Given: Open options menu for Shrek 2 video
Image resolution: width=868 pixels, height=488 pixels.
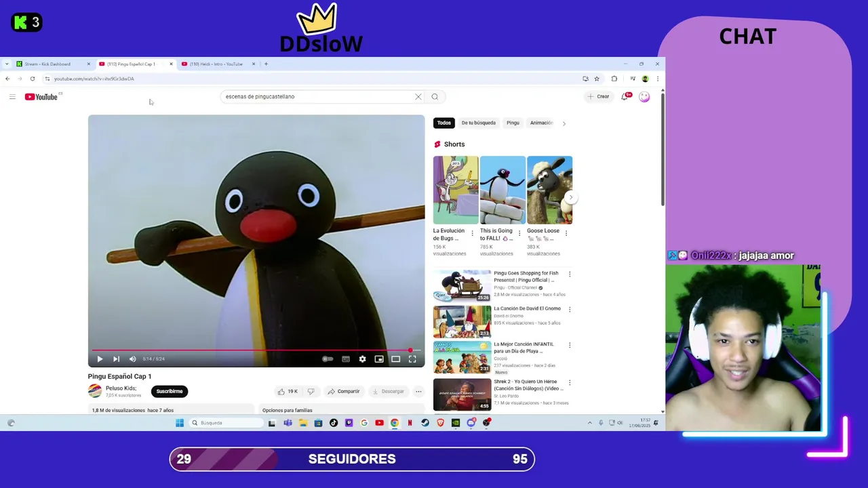Looking at the screenshot, I should (x=570, y=383).
